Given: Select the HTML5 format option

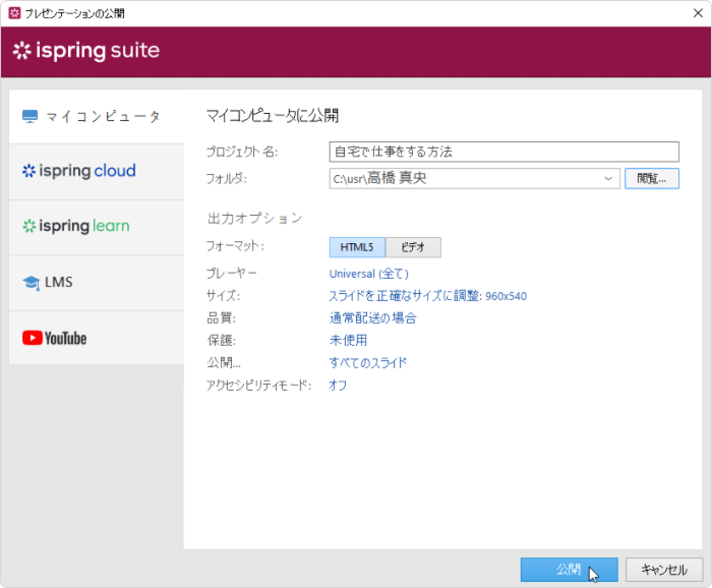Looking at the screenshot, I should pyautogui.click(x=357, y=247).
